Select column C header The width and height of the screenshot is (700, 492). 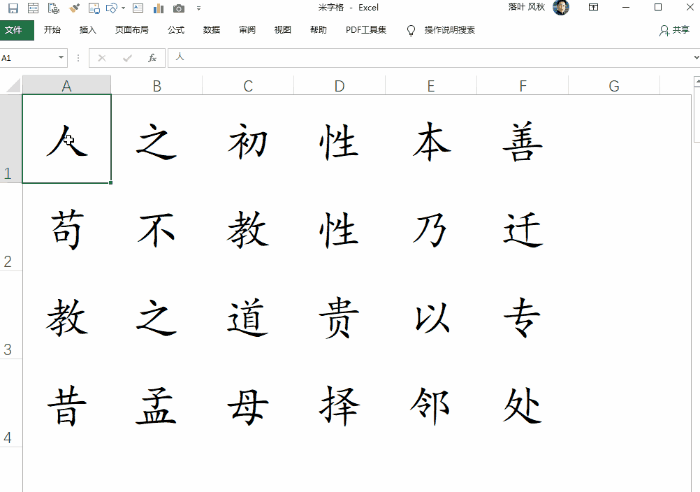tap(248, 85)
